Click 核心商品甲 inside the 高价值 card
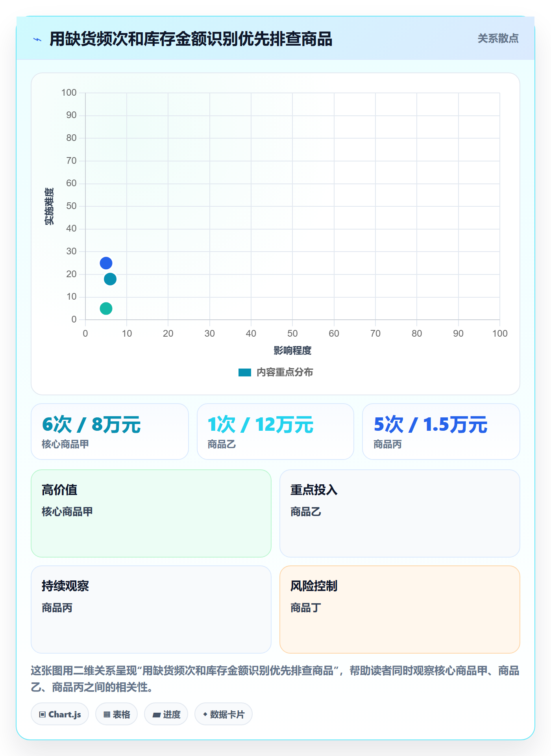This screenshot has width=551, height=756. (x=67, y=512)
